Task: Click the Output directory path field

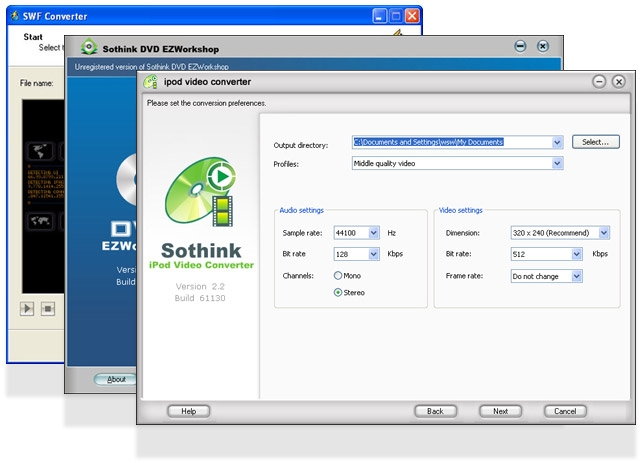Action: click(450, 142)
